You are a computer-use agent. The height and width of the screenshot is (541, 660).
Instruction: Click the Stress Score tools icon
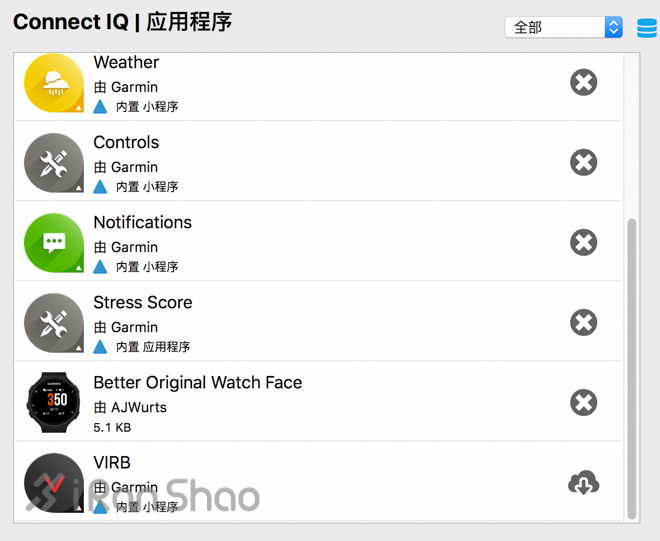[x=53, y=323]
